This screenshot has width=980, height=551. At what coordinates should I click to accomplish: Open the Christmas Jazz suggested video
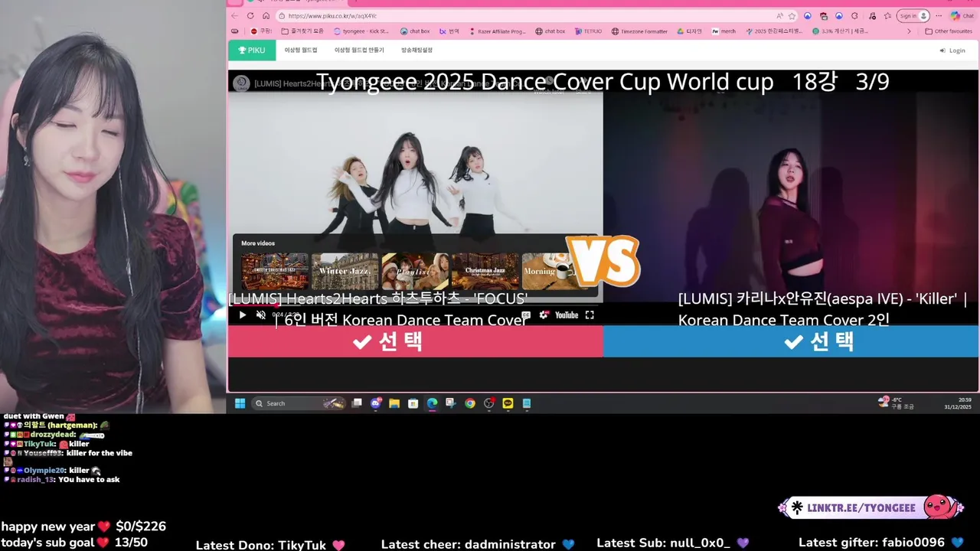(x=485, y=271)
